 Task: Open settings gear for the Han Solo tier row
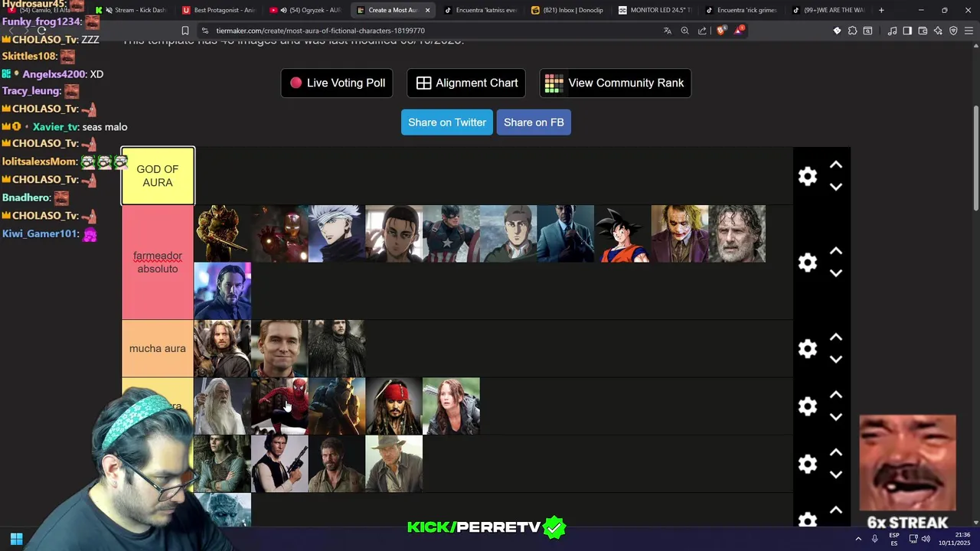click(808, 464)
